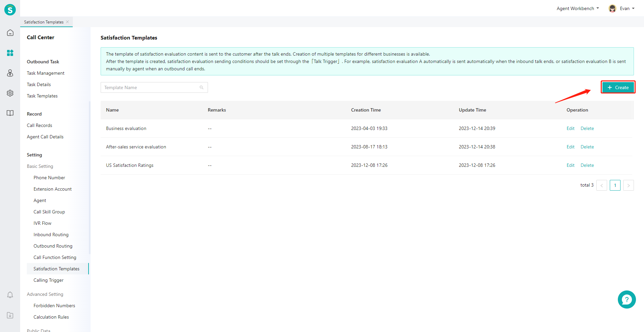Image resolution: width=644 pixels, height=332 pixels.
Task: Open Calculation Rules setting
Action: (x=51, y=317)
